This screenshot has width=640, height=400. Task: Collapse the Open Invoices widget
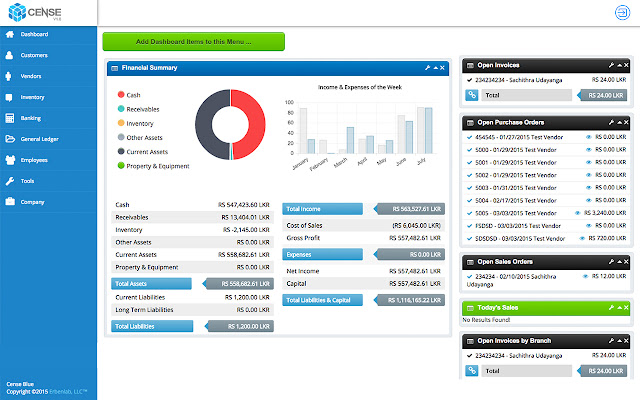(620, 65)
